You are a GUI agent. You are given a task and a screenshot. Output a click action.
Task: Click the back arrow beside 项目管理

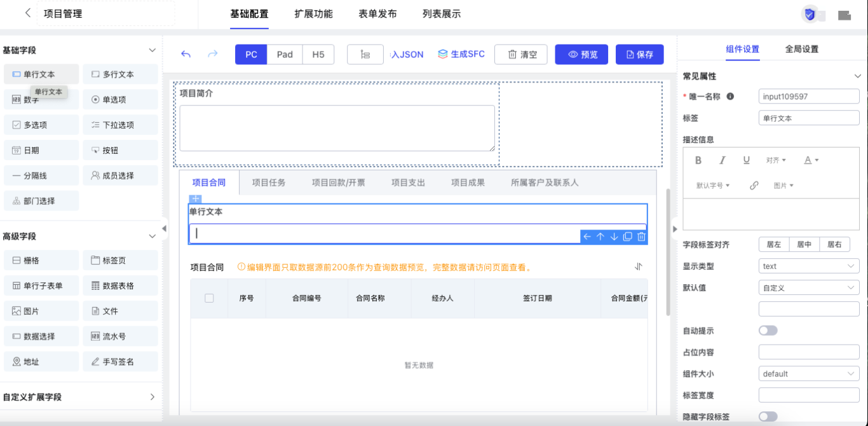point(27,13)
